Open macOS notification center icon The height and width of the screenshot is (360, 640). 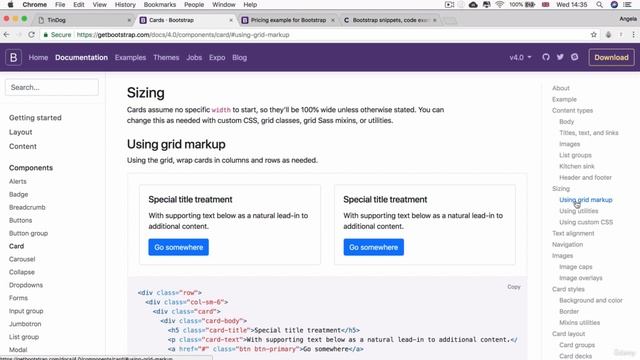[x=627, y=4]
